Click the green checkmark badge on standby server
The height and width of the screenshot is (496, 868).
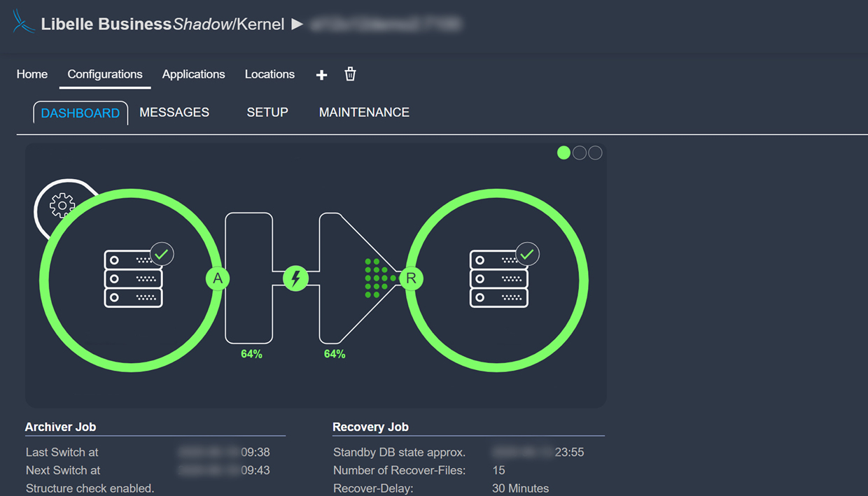coord(527,254)
